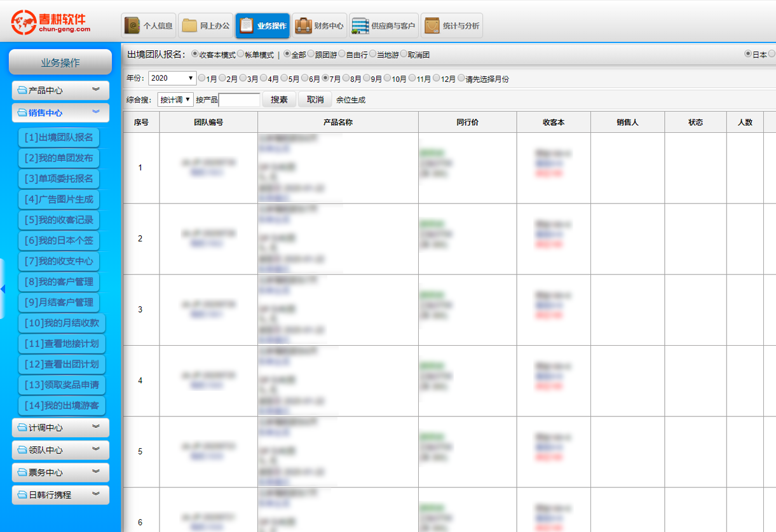Click the 业务操作 clipboard icon
The width and height of the screenshot is (776, 532).
[x=246, y=26]
